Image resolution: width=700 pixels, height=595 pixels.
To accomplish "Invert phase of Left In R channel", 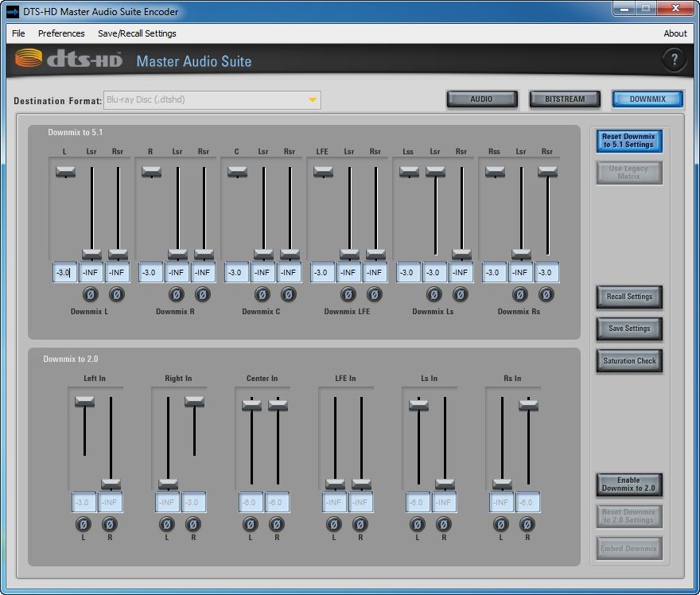I will [x=110, y=524].
